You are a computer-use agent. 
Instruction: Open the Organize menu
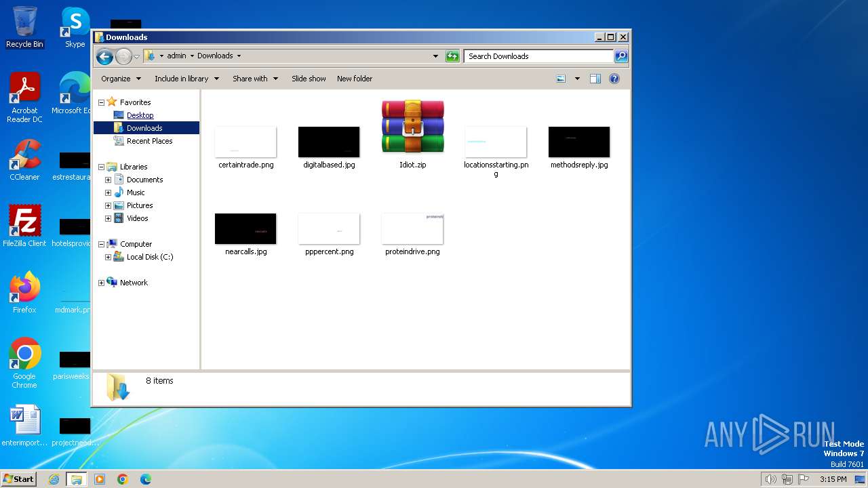pyautogui.click(x=121, y=79)
